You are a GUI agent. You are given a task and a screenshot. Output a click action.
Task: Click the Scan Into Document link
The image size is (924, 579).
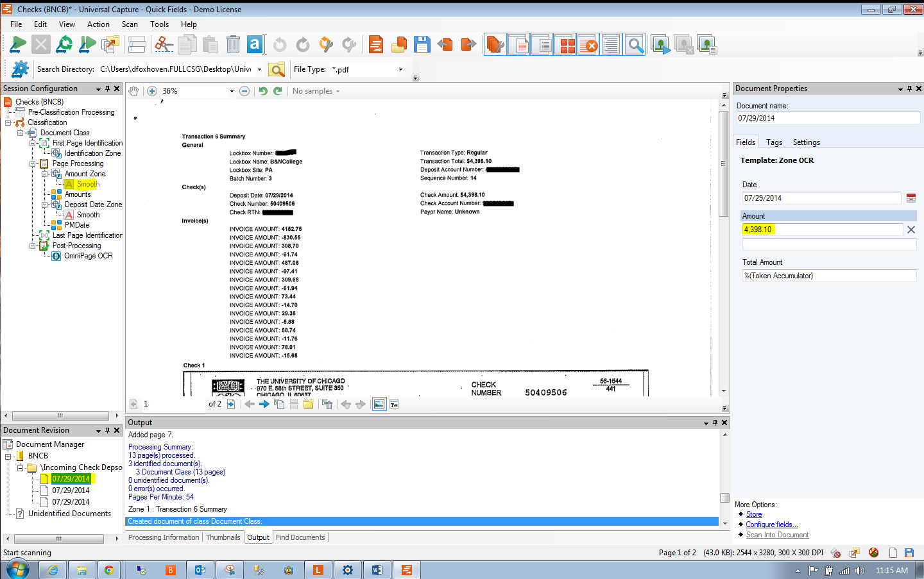pyautogui.click(x=777, y=535)
